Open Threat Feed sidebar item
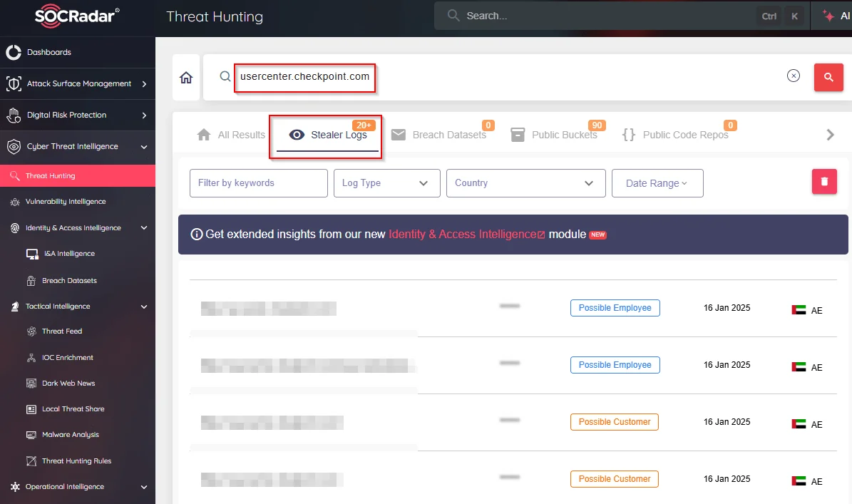 (x=62, y=331)
